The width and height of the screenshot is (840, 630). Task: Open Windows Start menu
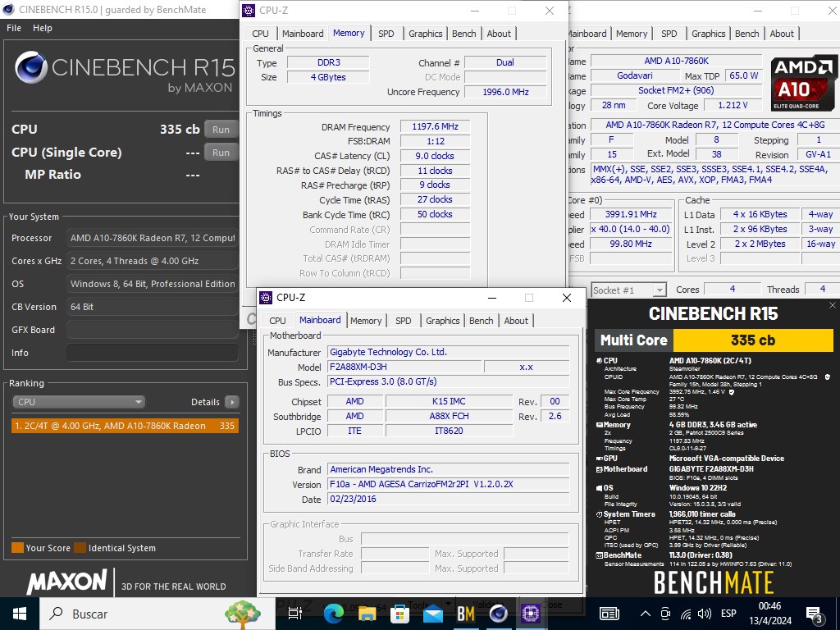[20, 614]
